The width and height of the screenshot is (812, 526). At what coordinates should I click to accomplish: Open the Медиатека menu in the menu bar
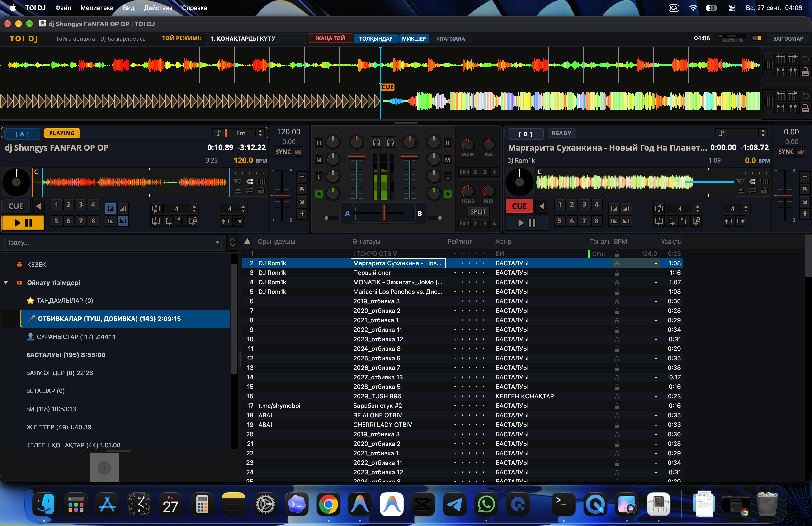point(97,8)
